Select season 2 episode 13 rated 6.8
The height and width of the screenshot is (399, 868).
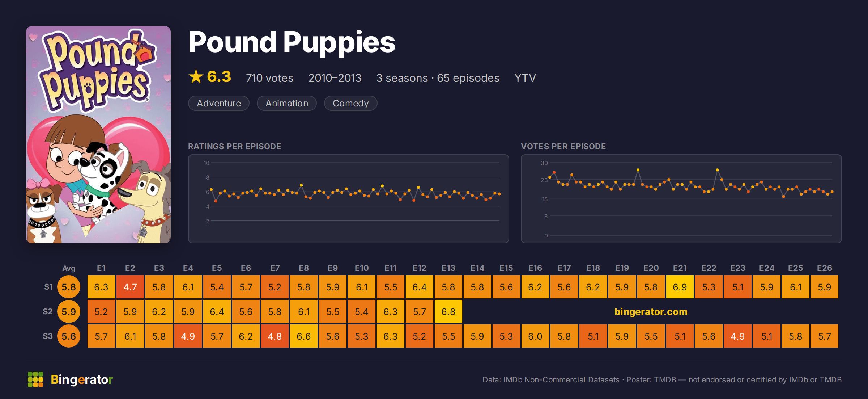[448, 312]
